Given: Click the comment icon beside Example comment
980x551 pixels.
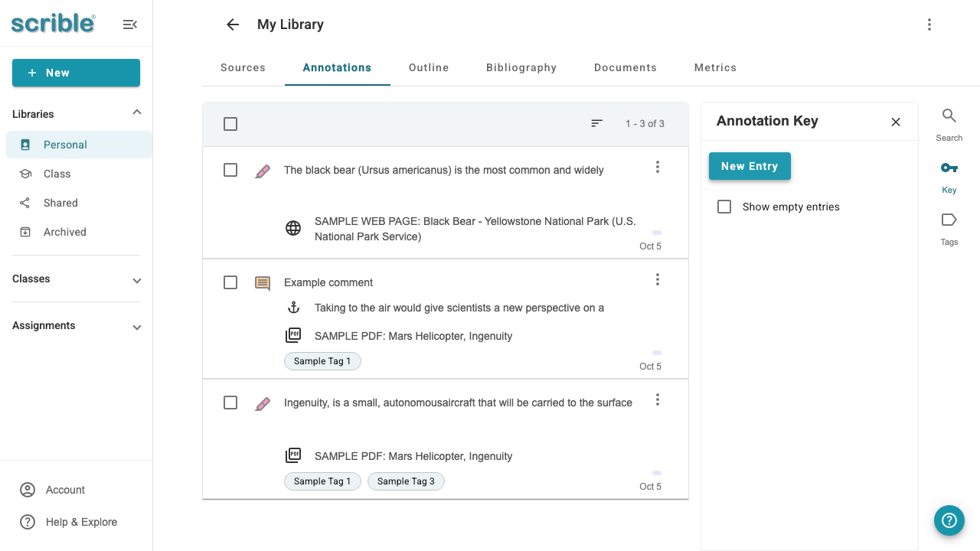Looking at the screenshot, I should click(x=263, y=283).
